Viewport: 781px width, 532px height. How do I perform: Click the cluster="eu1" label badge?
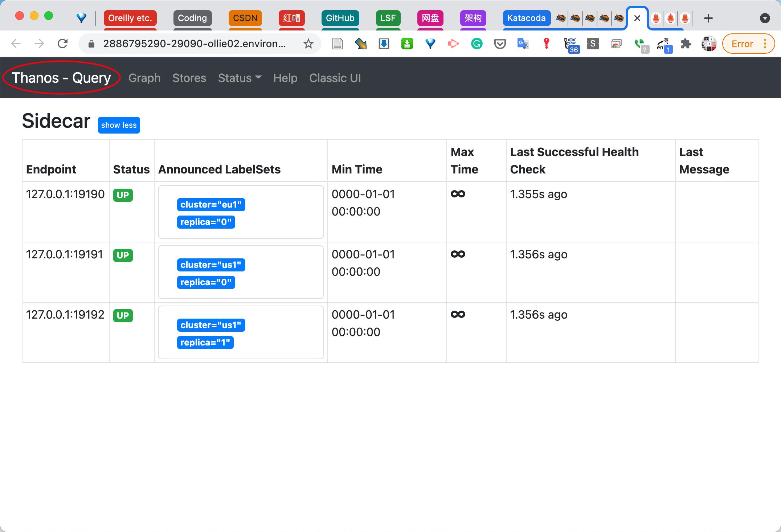coord(211,205)
